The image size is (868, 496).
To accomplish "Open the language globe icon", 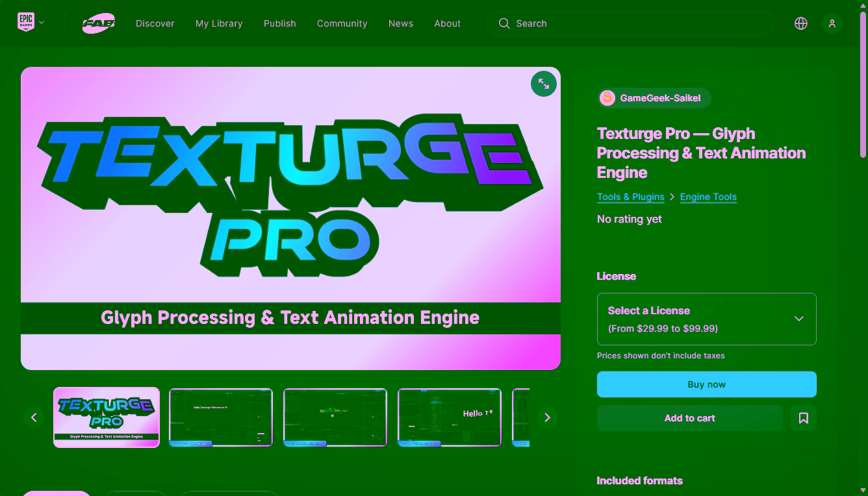I will (801, 23).
